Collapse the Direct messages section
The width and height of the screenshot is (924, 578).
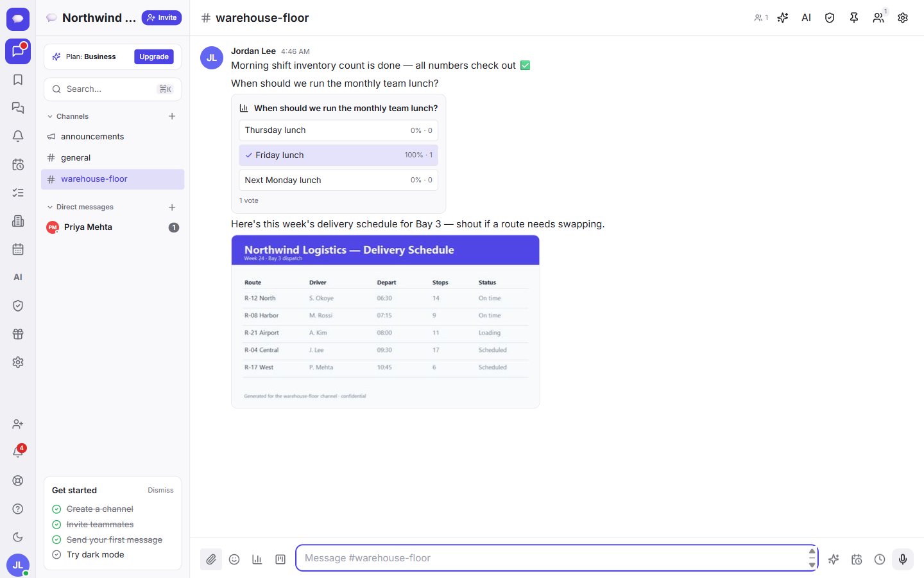(x=80, y=207)
